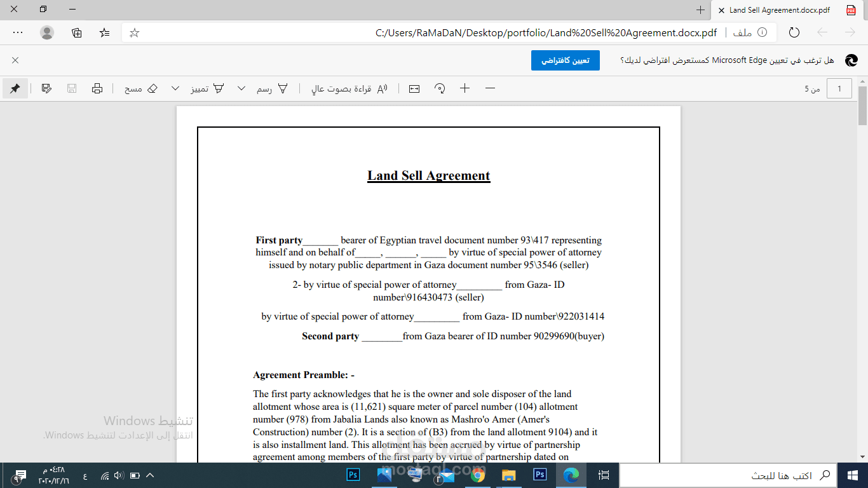Click the Fit to page width icon
868x488 pixels.
(414, 88)
